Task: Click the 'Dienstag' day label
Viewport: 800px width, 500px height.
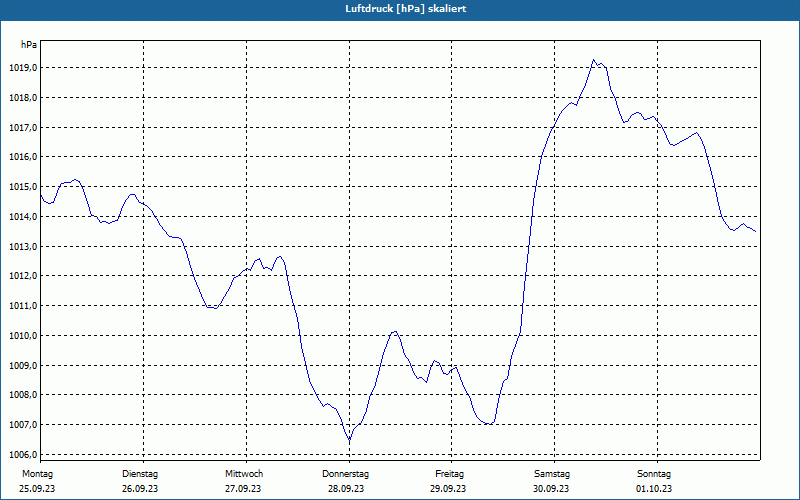Action: (x=140, y=474)
